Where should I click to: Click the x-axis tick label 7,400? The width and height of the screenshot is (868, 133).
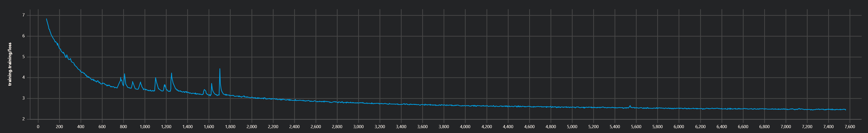tap(828, 127)
